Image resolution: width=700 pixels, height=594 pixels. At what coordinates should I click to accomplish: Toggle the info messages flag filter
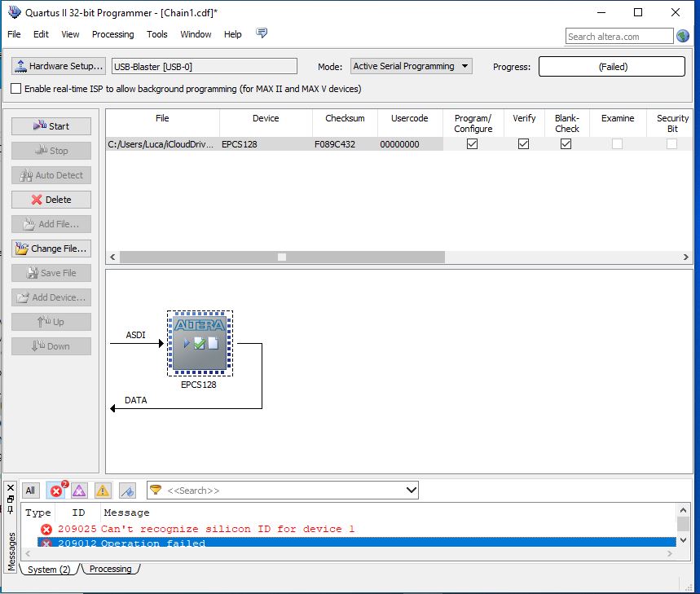coord(128,491)
